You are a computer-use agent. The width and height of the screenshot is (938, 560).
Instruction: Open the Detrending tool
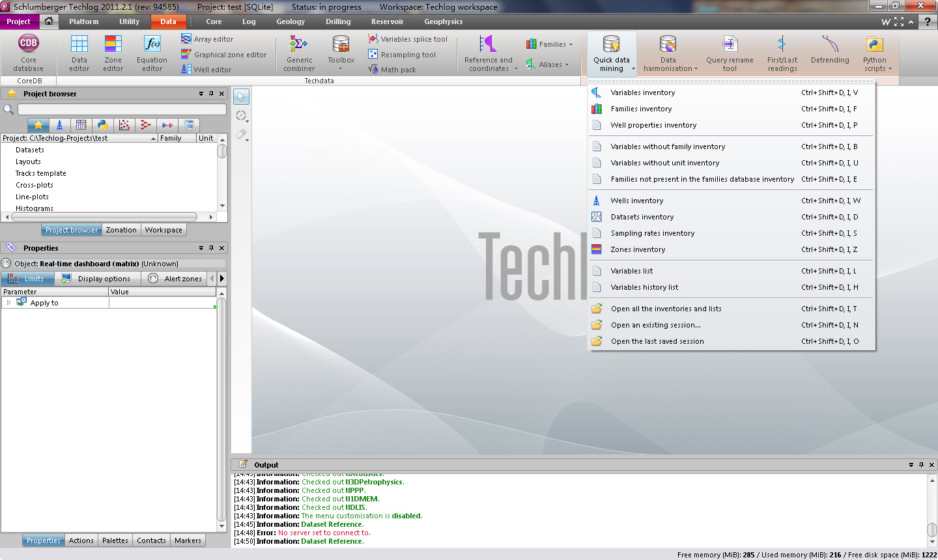830,49
